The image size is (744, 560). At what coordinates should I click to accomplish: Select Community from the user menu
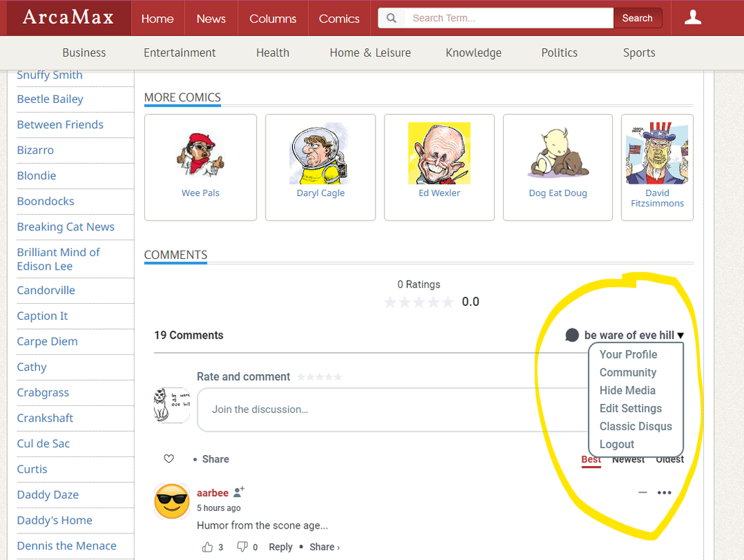coord(628,372)
